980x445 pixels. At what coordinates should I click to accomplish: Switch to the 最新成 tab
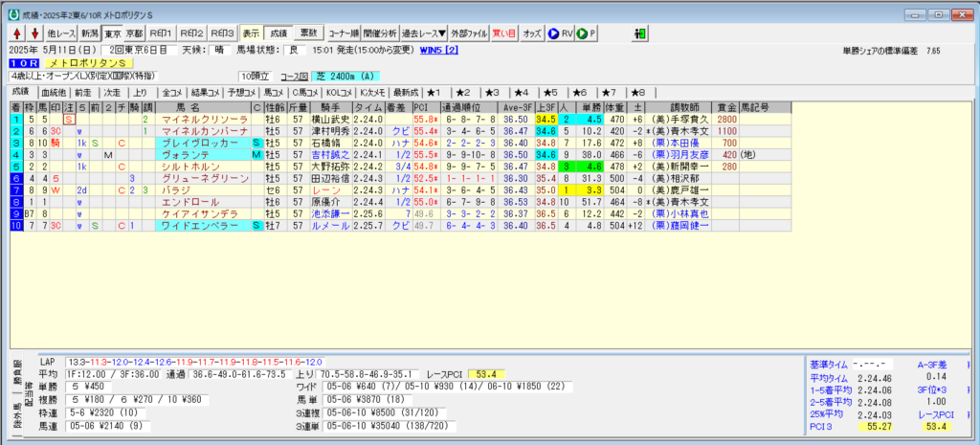coord(407,93)
